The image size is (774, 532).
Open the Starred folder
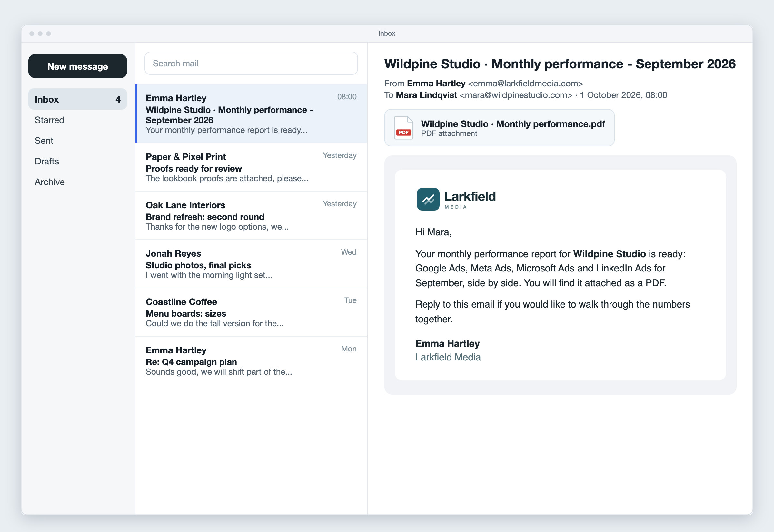point(49,120)
